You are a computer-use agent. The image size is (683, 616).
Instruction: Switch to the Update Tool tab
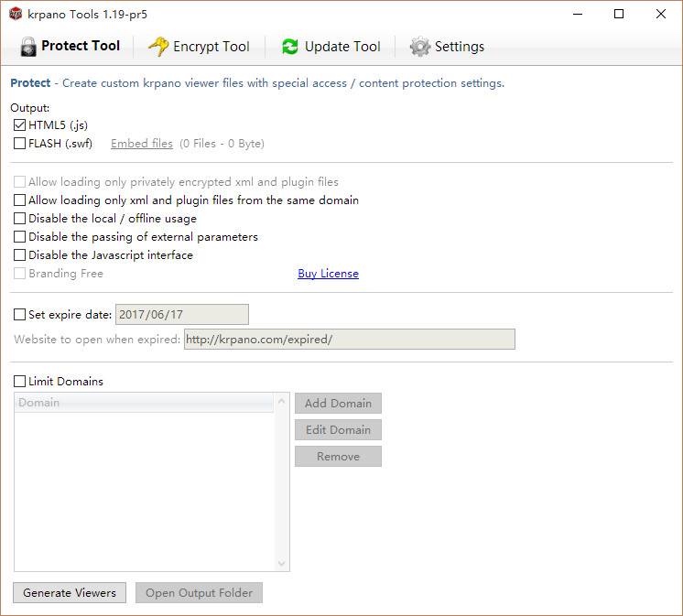(x=331, y=46)
